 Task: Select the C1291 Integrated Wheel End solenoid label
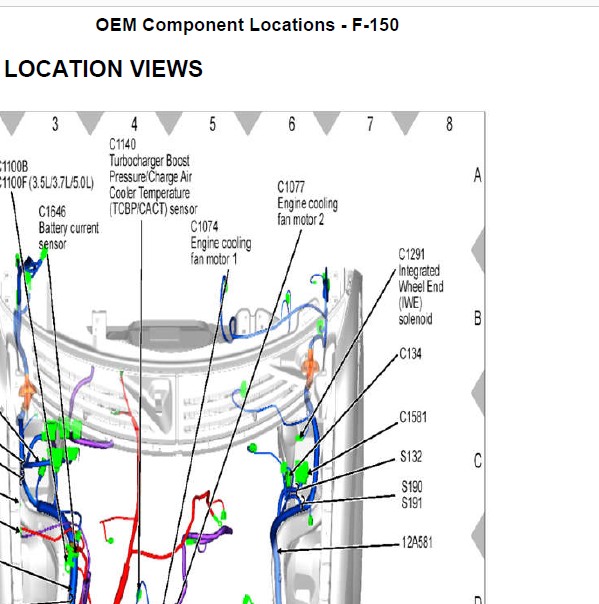pos(421,287)
